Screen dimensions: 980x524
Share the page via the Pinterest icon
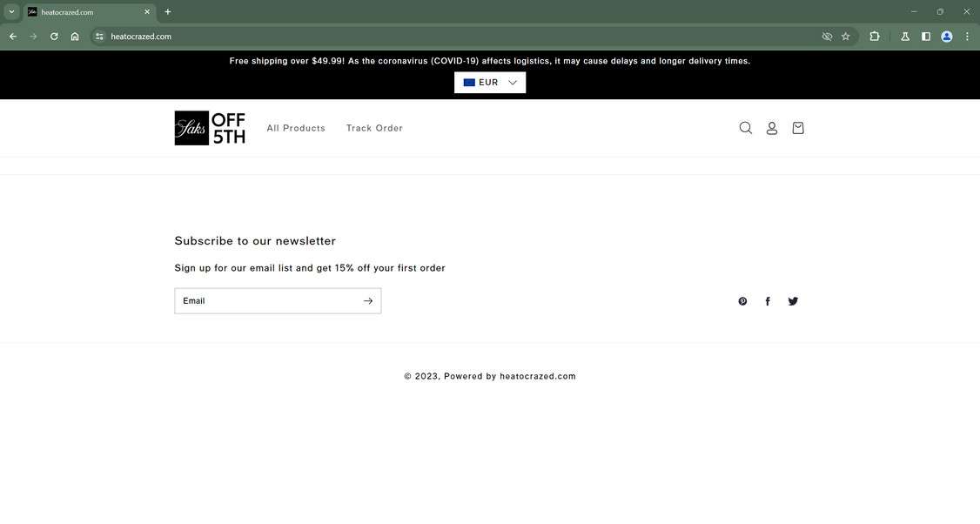pyautogui.click(x=742, y=300)
